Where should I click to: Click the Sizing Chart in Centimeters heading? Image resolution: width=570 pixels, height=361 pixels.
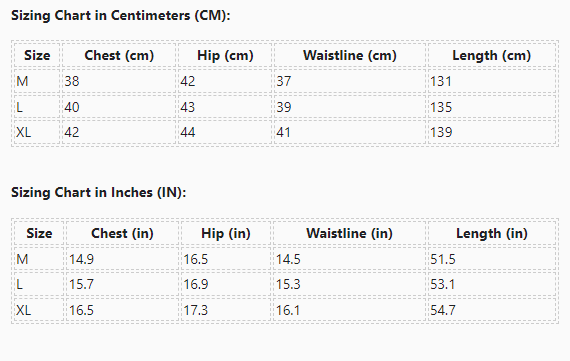121,16
